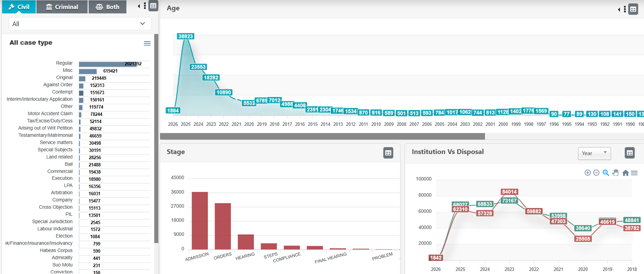Show Institution Vs Disposal table view

click(x=630, y=153)
